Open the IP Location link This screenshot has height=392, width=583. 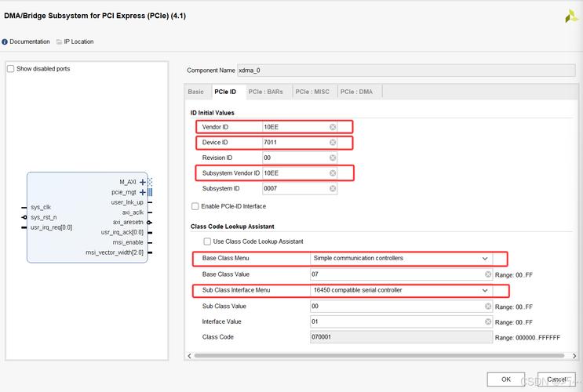coord(78,42)
